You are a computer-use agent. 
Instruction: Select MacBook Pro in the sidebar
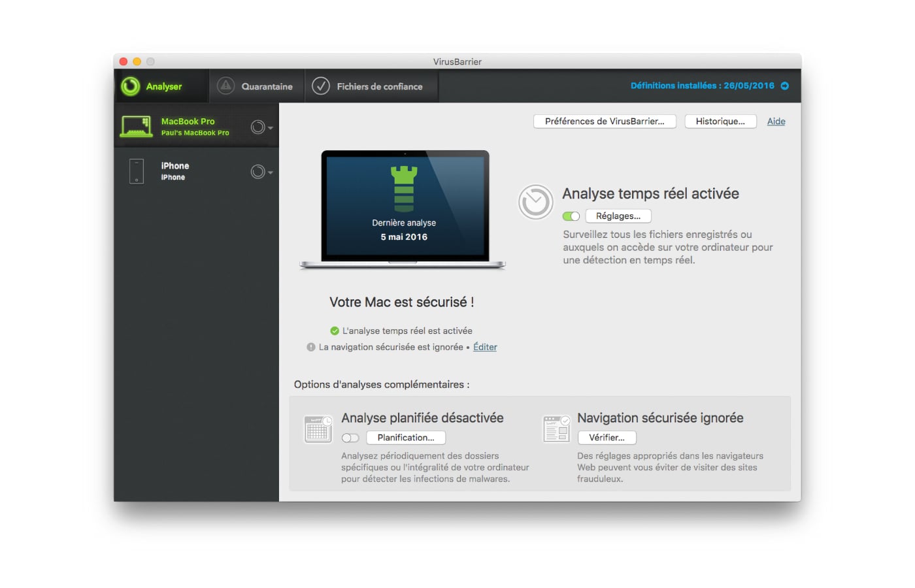tap(197, 127)
